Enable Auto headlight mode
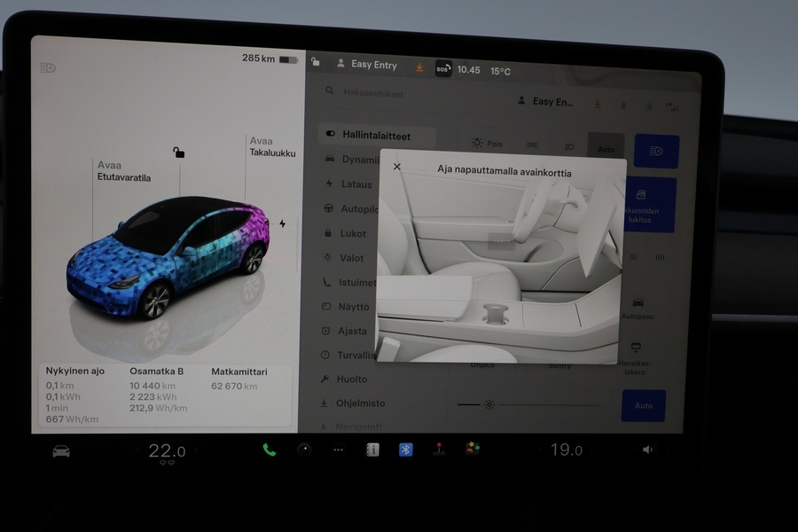The image size is (798, 532). 606,146
